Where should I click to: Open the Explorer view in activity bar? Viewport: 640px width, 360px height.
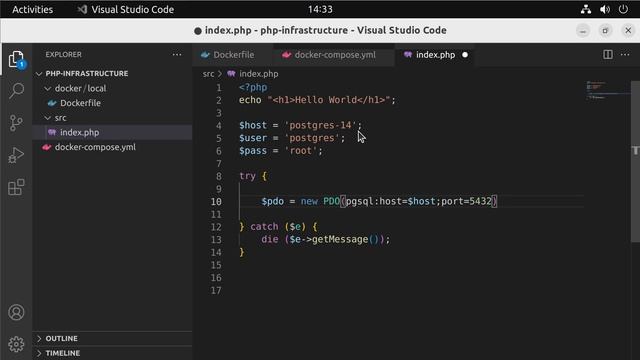[16, 60]
